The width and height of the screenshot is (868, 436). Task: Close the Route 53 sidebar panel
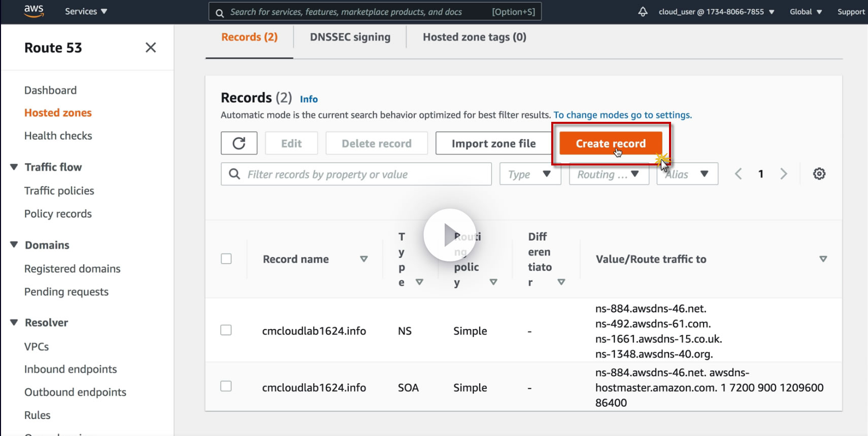pos(151,48)
